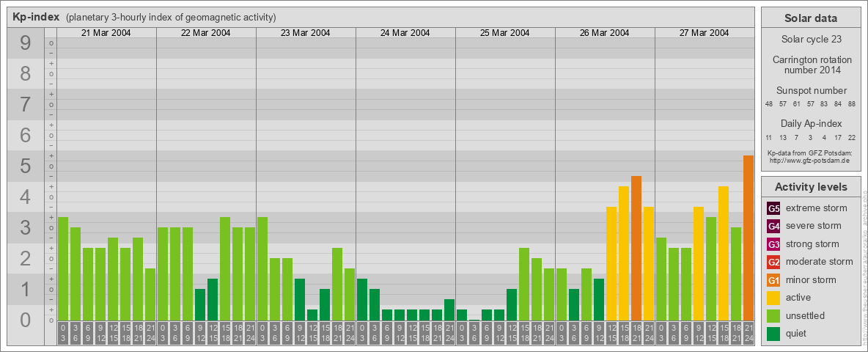This screenshot has width=868, height=352.
Task: Click the 'unsettled' legend label
Action: pos(806,315)
